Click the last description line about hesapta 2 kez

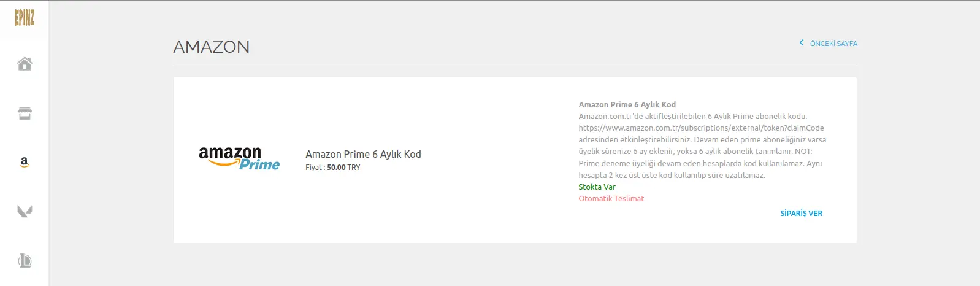[x=672, y=175]
